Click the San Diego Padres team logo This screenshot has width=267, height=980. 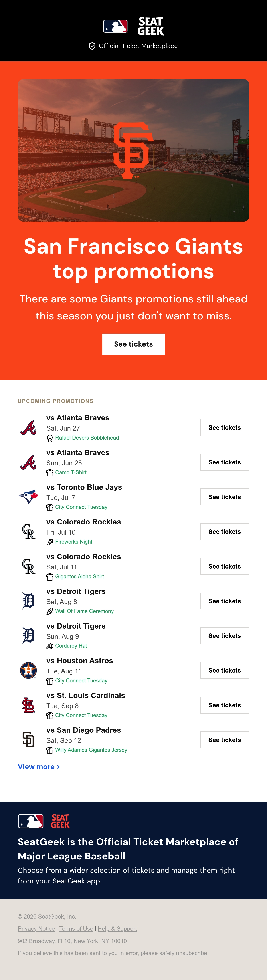(28, 740)
